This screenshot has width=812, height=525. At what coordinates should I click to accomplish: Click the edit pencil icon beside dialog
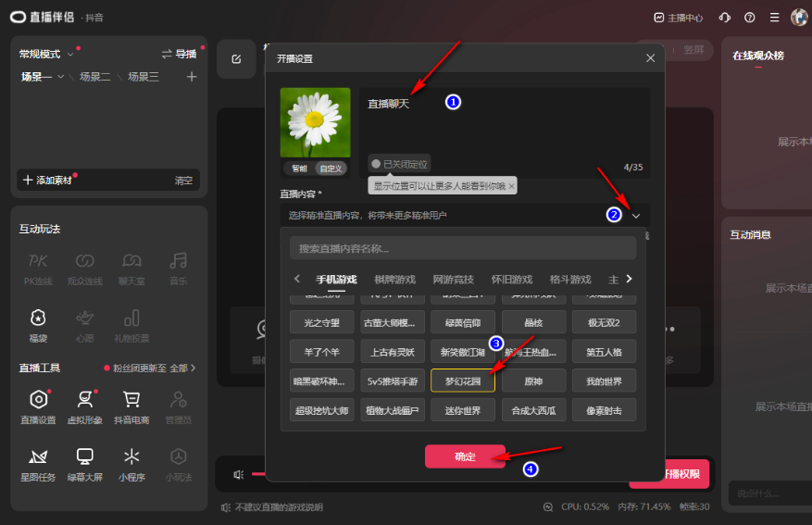[x=236, y=59]
